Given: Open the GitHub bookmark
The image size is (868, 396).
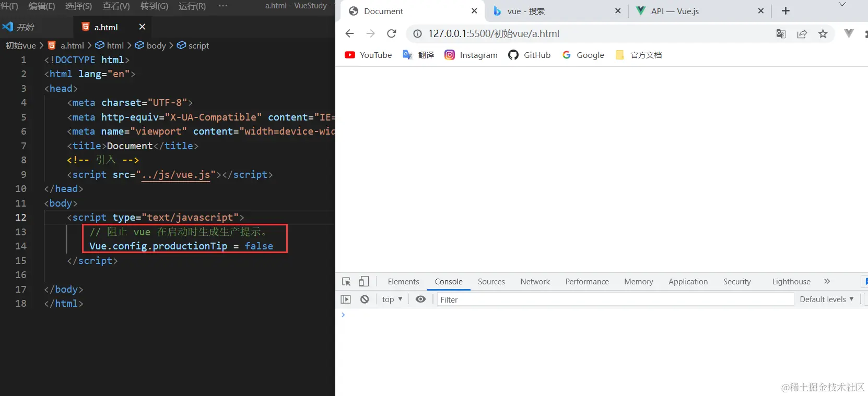Looking at the screenshot, I should pos(530,55).
